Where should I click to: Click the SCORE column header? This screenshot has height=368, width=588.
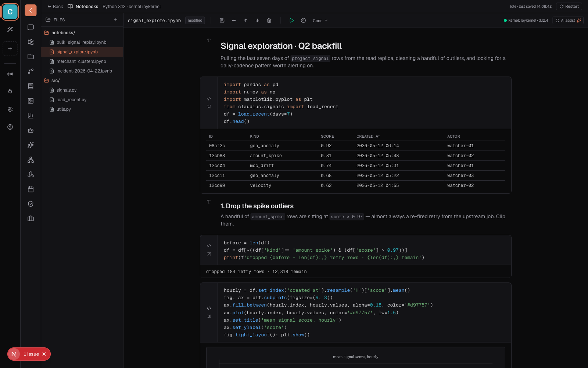tap(327, 136)
